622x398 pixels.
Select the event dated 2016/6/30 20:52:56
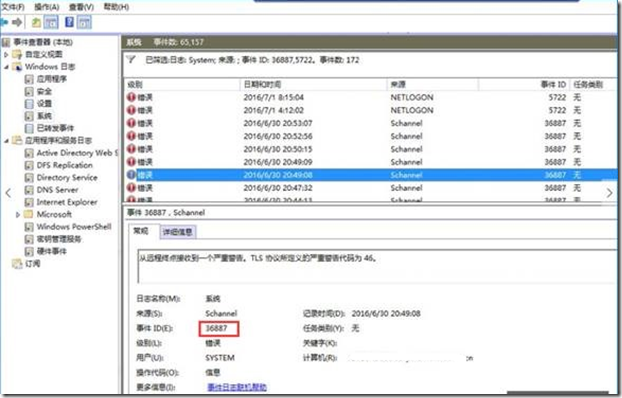tap(370, 136)
